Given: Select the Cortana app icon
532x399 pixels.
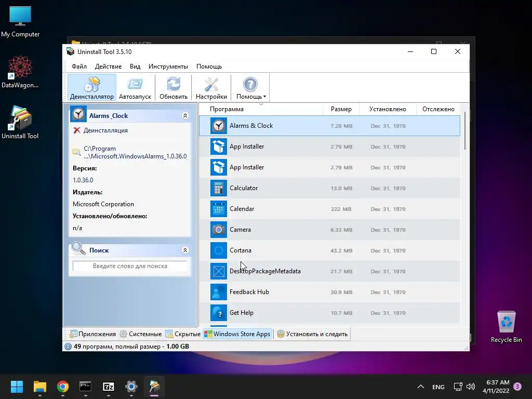Looking at the screenshot, I should (x=219, y=250).
